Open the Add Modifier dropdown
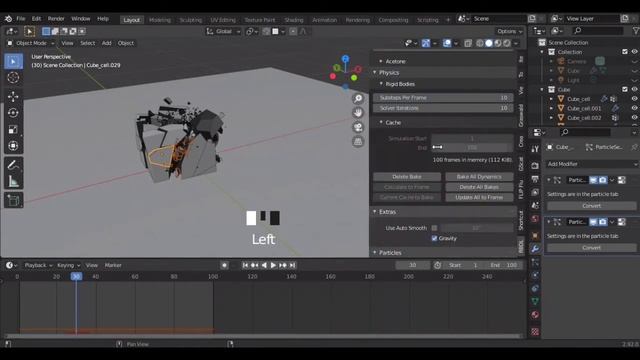640x360 pixels. (592, 164)
